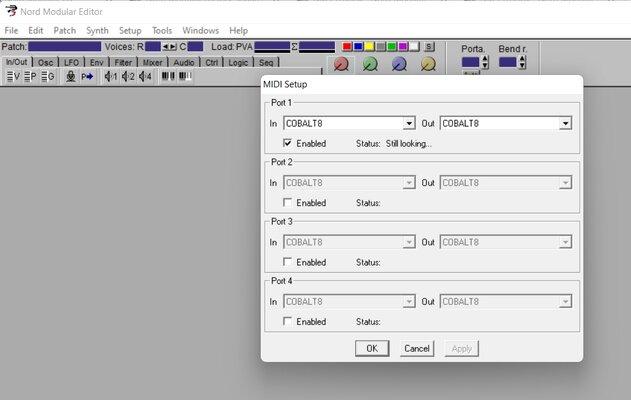The image size is (631, 400).
Task: Cancel the MIDI Setup dialog
Action: click(417, 348)
